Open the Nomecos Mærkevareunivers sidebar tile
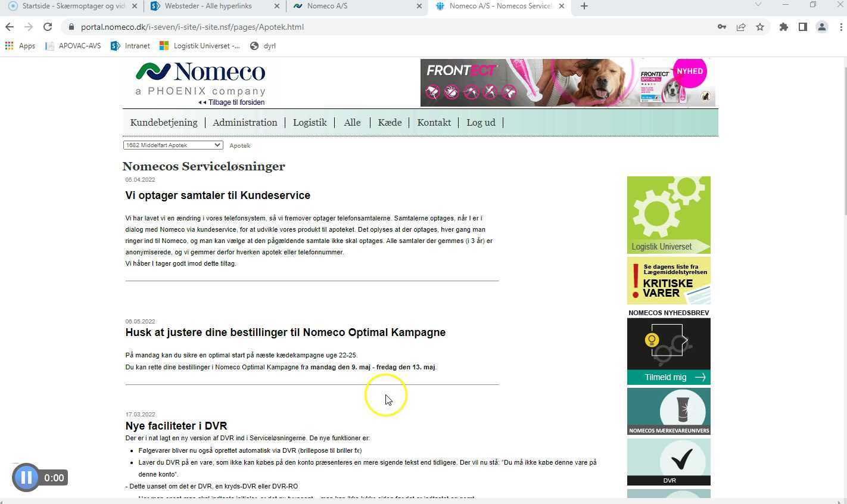This screenshot has height=504, width=847. (668, 411)
